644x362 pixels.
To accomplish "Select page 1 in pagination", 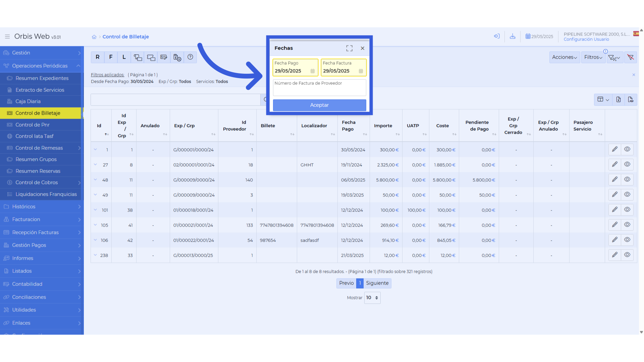I will (360, 283).
